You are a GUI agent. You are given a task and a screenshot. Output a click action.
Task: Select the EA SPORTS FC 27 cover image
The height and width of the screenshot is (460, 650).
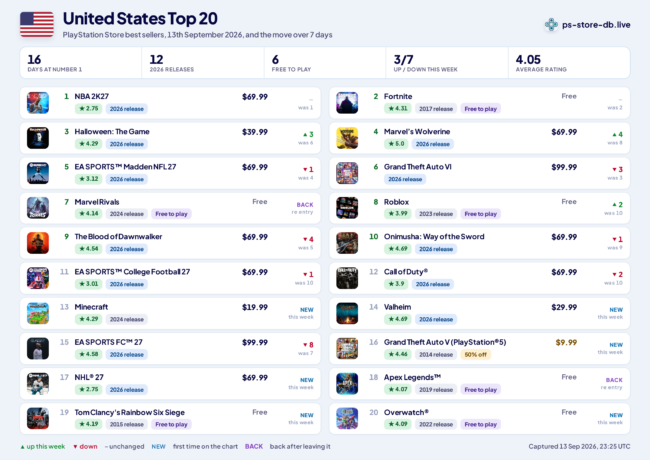tap(38, 349)
